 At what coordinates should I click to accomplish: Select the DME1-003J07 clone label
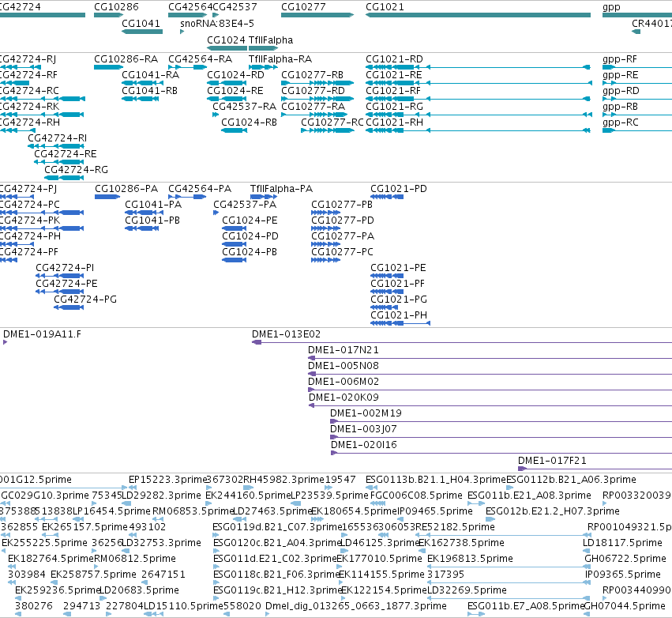pos(363,429)
